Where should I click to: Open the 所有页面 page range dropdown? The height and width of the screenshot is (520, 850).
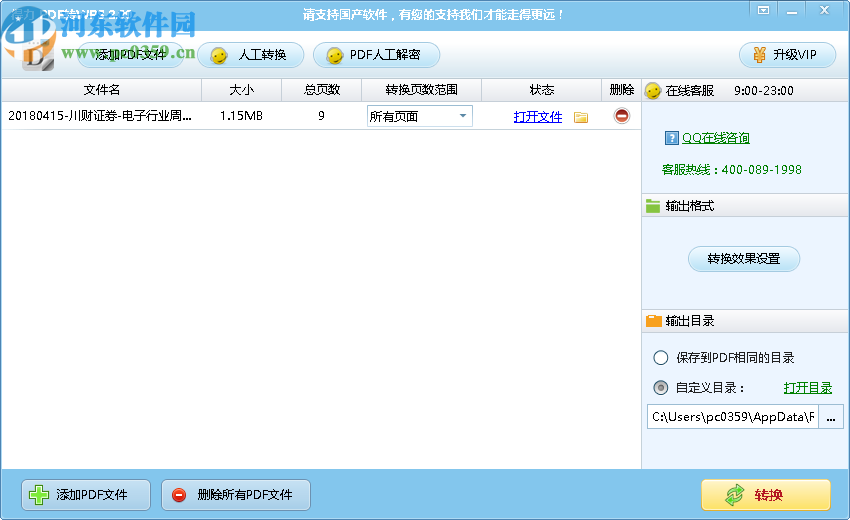(x=420, y=116)
